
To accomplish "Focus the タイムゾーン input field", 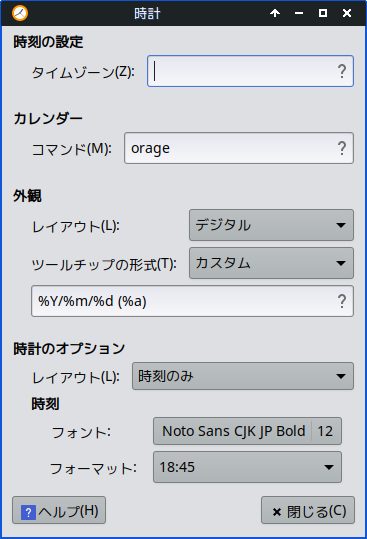I will (x=250, y=71).
